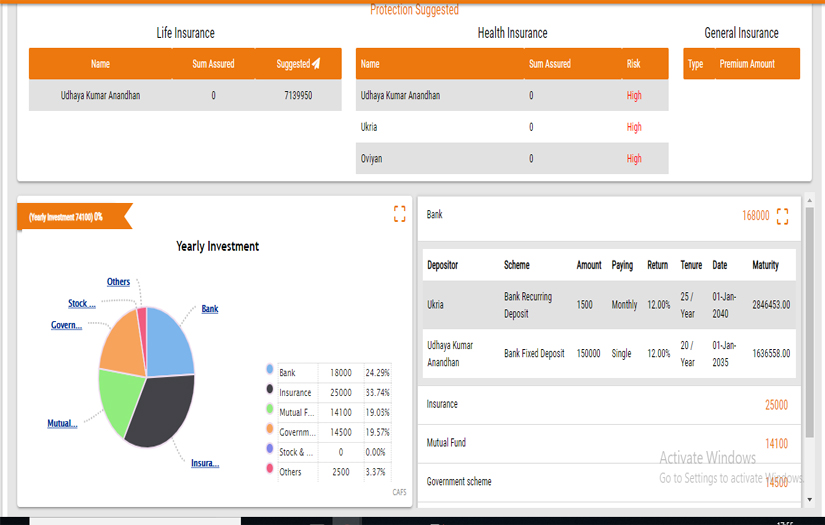This screenshot has width=825, height=525.
Task: Expand the Insurance 25000 section
Action: point(609,405)
